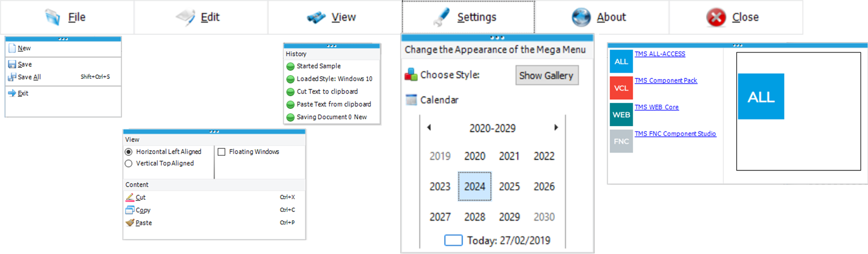Select Horizontal Left Aligned radio button
The image size is (868, 254).
(129, 151)
